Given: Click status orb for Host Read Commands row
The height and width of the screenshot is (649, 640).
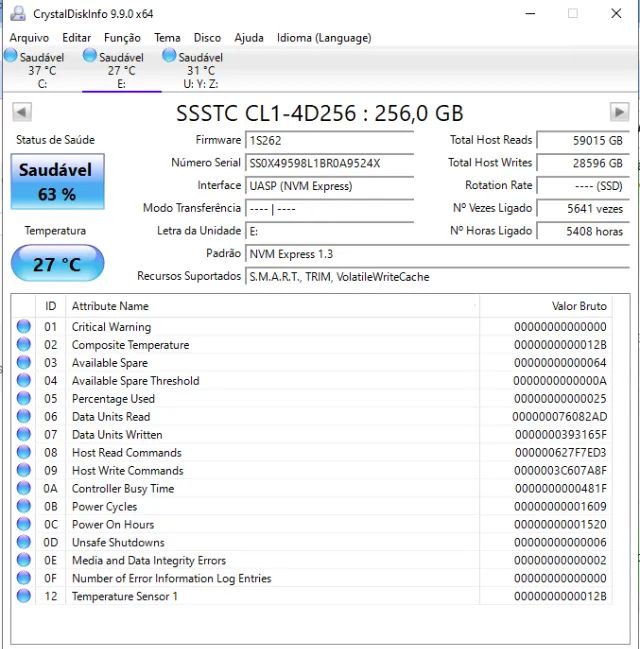Looking at the screenshot, I should pos(24,452).
